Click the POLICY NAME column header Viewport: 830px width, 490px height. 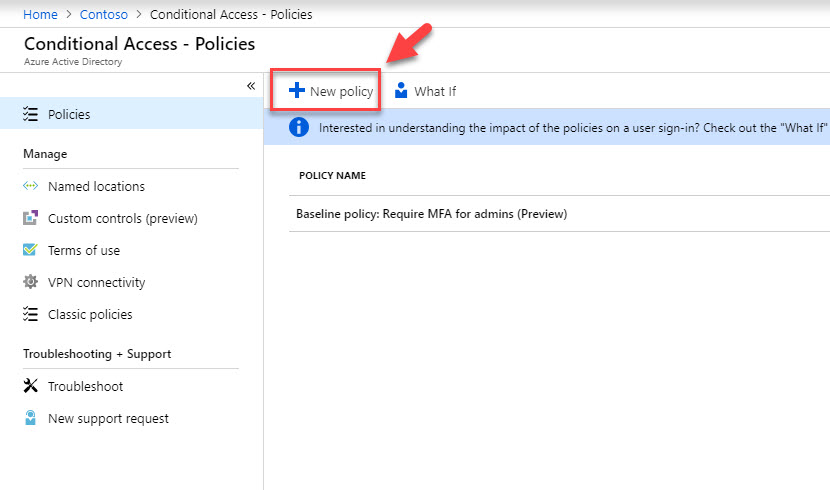(x=332, y=175)
